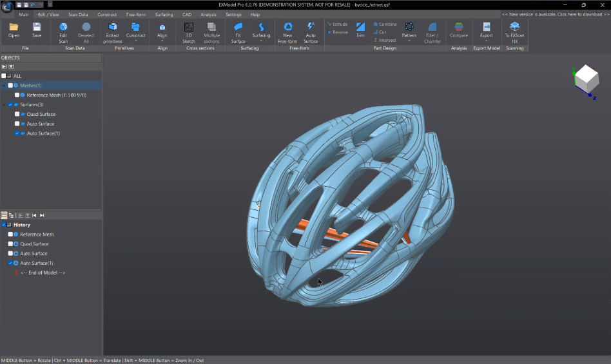The image size is (611, 364).
Task: Launch the 2D Sketch tool
Action: 188,30
